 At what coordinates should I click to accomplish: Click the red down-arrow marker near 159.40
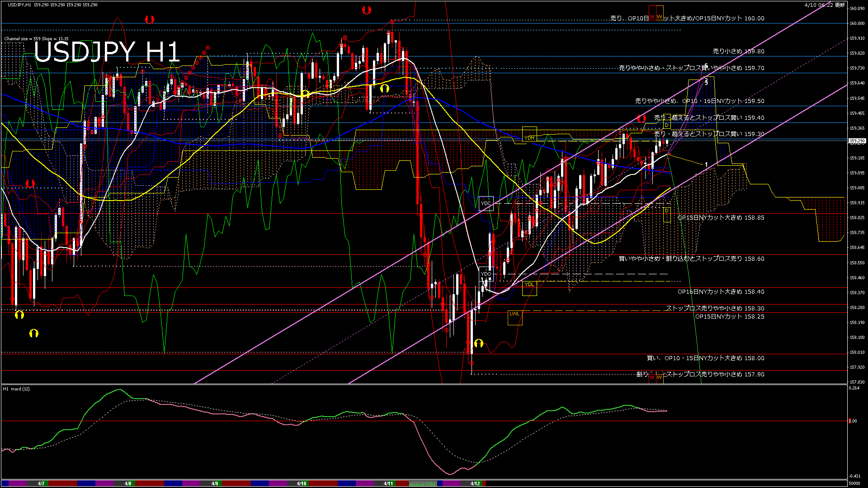tap(642, 118)
